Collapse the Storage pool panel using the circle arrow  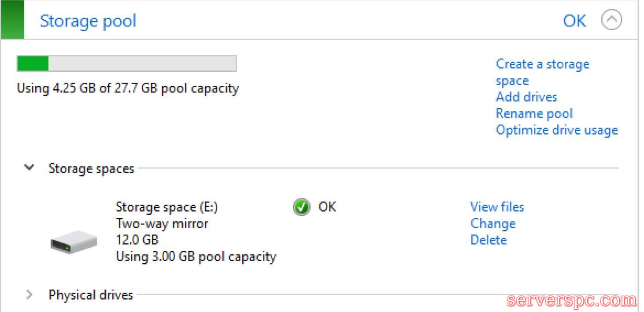tap(611, 20)
